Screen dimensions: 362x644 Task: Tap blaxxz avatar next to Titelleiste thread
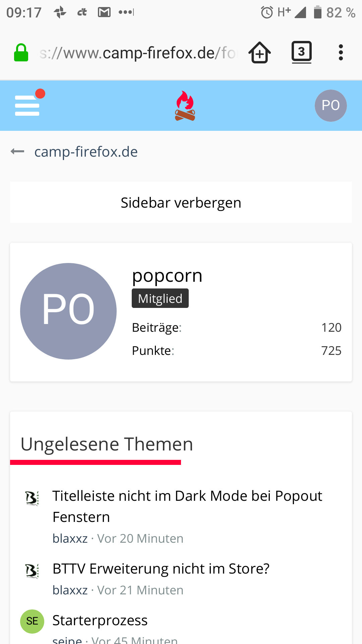pos(32,498)
